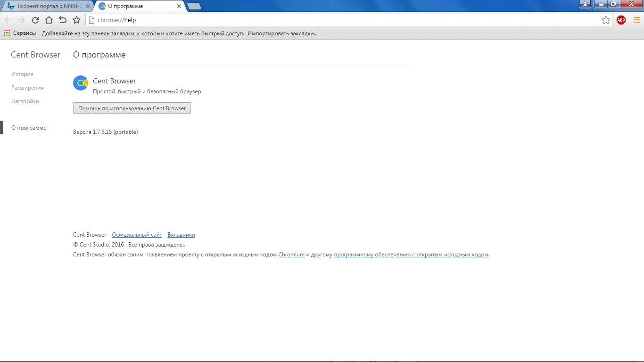Image resolution: width=644 pixels, height=362 pixels.
Task: Click Простой, быстрый и безопасный браузер text
Action: (x=147, y=91)
